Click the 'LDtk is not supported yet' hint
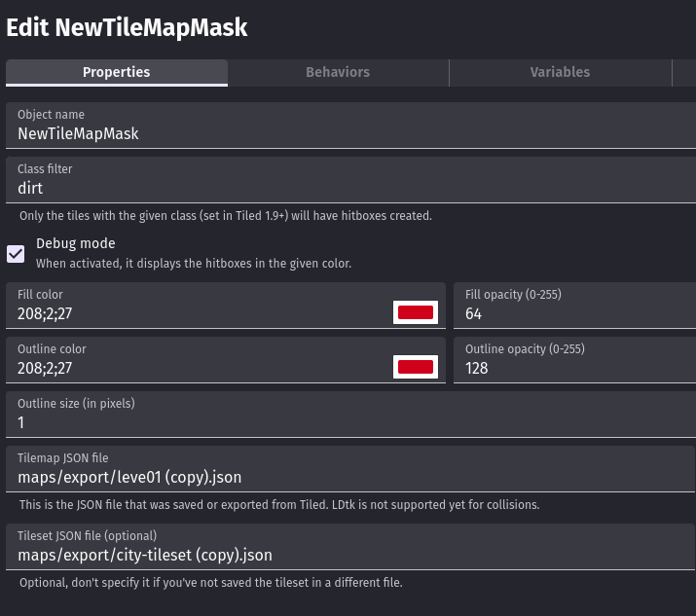This screenshot has height=616, width=696. pos(279,505)
